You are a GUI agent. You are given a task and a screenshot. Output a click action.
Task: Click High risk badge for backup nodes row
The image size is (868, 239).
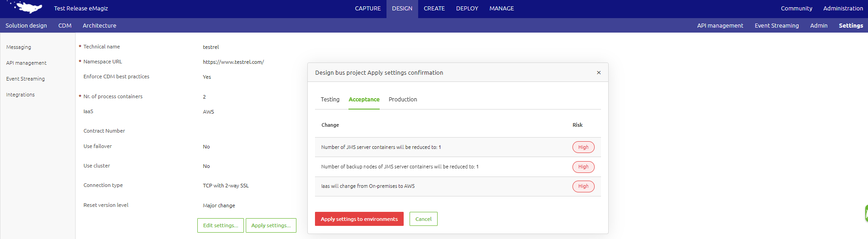pos(583,167)
